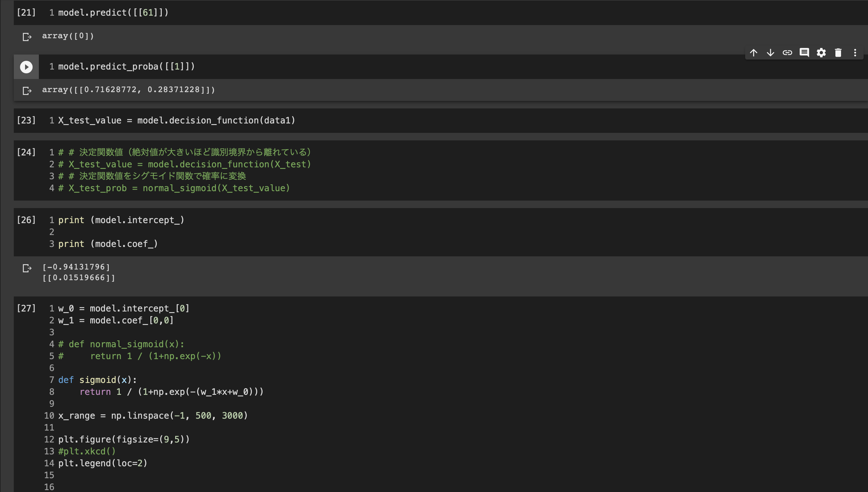Select execution count [21] cell marker
This screenshot has height=492, width=868.
[26, 13]
